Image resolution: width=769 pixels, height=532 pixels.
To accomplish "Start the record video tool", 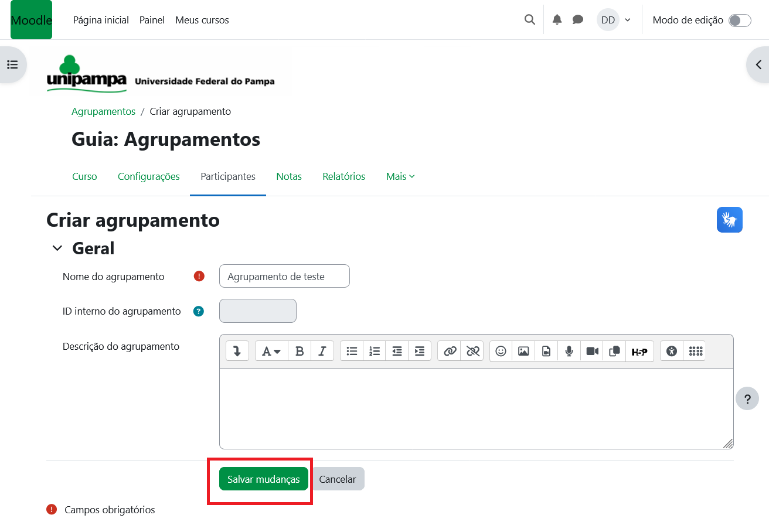I will (591, 350).
